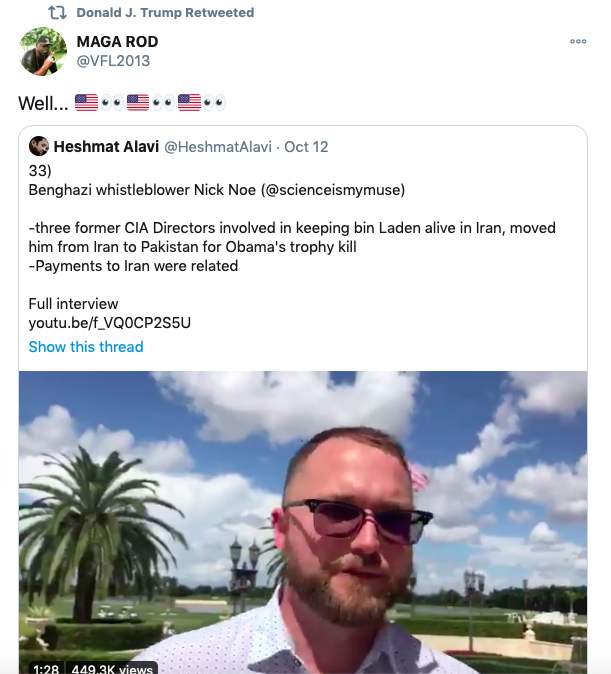Play the embedded video of the man in sunglasses

(x=303, y=522)
